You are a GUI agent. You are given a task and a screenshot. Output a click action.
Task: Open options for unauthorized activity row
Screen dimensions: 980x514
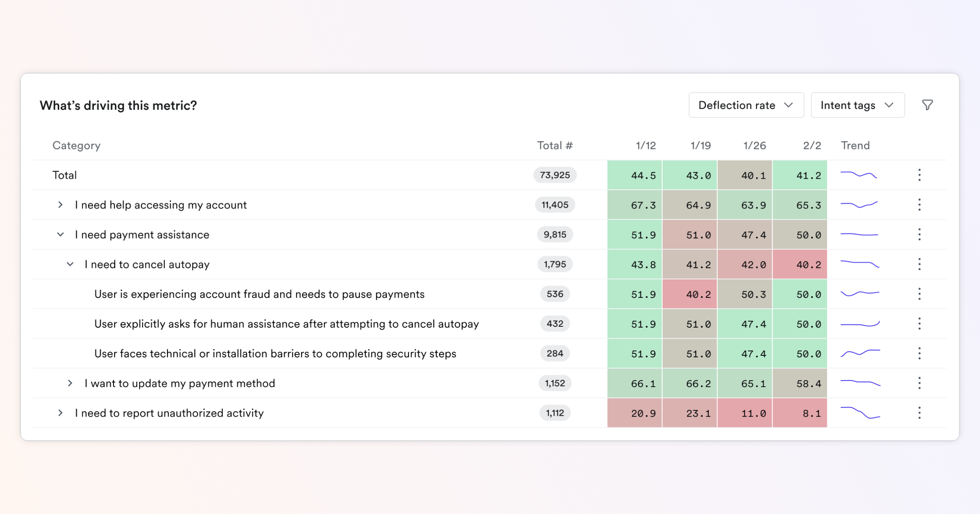tap(919, 413)
